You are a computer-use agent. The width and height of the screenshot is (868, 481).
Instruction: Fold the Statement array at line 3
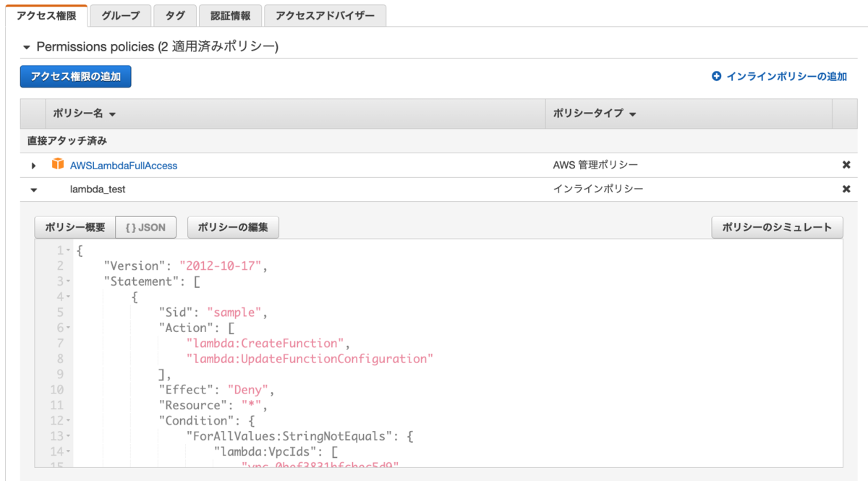pyautogui.click(x=69, y=281)
